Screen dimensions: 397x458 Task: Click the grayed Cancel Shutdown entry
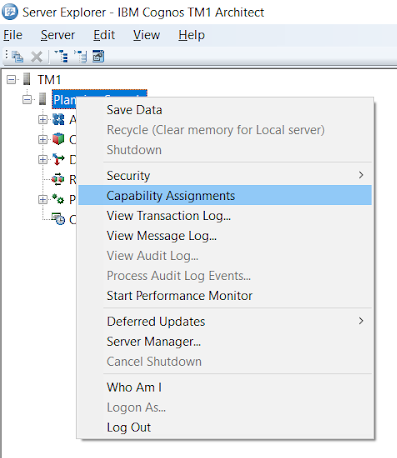tap(154, 362)
